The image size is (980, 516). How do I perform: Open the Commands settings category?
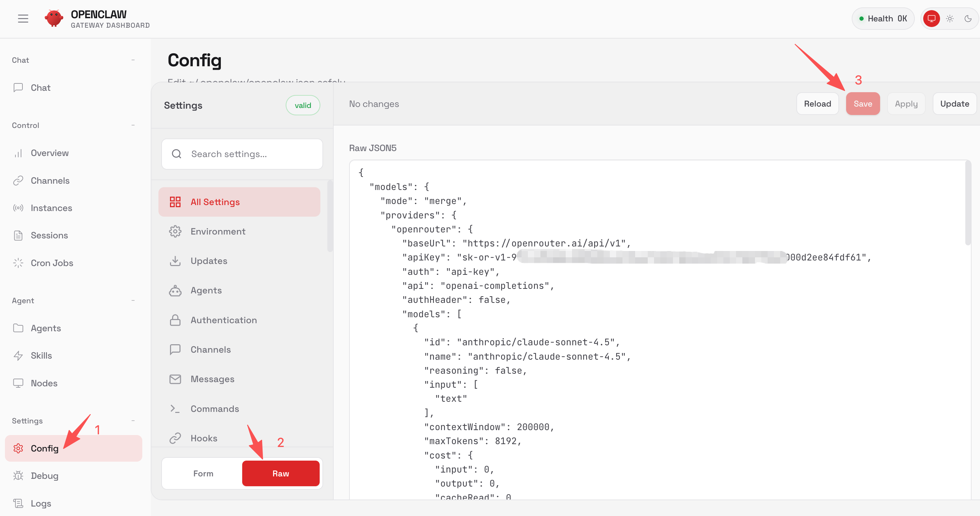point(215,409)
